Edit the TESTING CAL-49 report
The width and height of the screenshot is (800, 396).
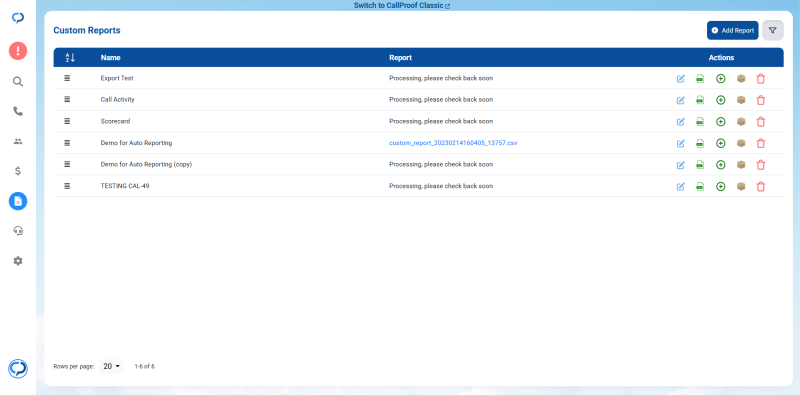tap(681, 186)
